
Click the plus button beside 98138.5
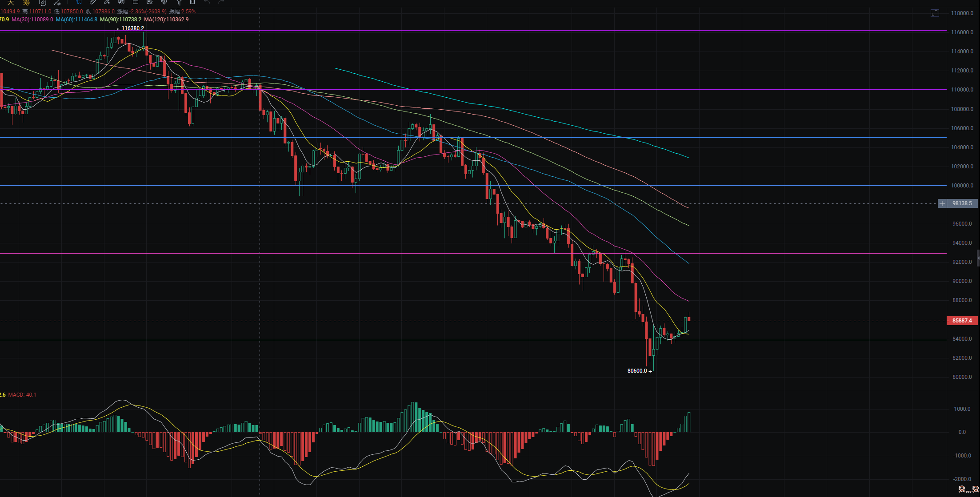pos(942,203)
